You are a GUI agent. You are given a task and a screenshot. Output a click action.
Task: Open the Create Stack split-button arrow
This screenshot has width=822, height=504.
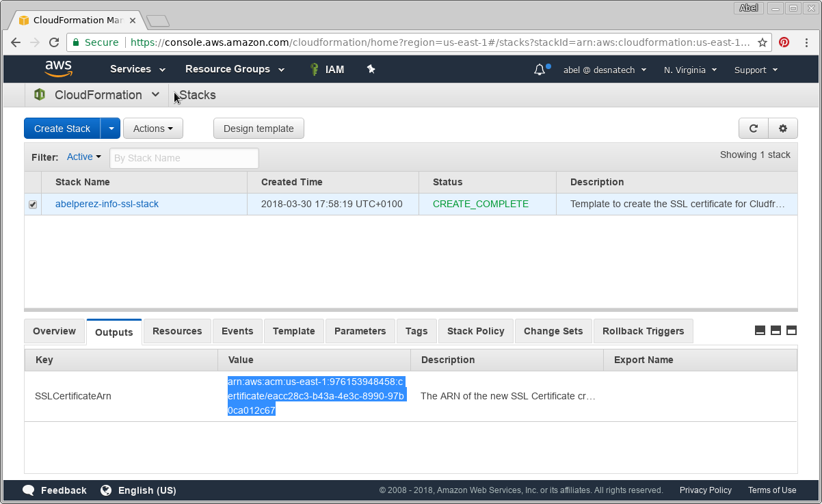(111, 129)
